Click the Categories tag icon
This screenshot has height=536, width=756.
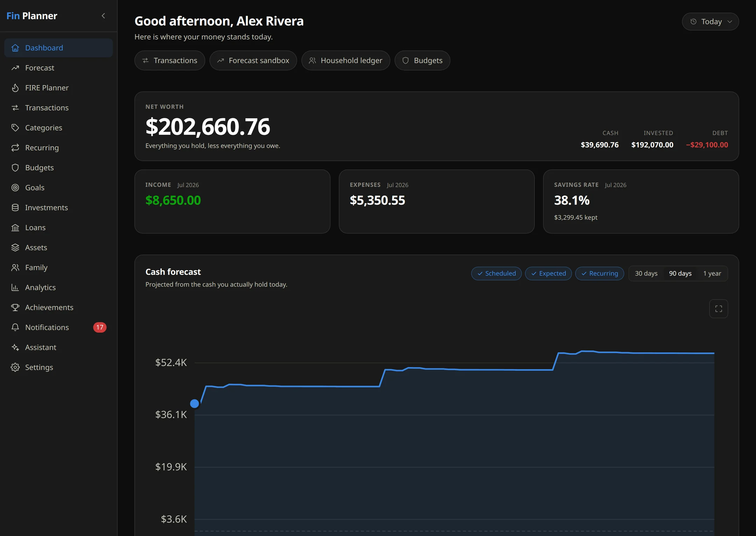point(15,128)
